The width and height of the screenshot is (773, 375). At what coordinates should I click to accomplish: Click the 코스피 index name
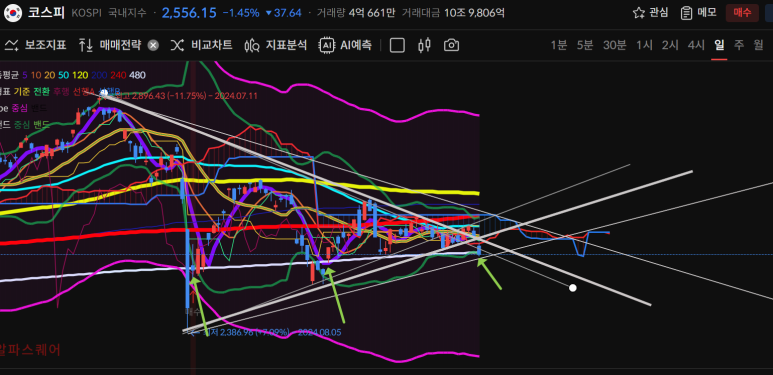(46, 13)
